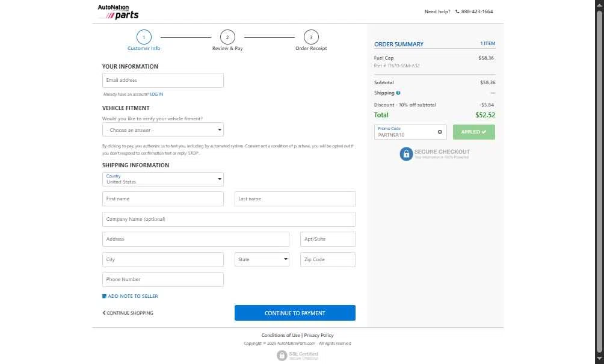Click the scrollbar down arrow
Viewport: 604px width, 364px height.
599,359
